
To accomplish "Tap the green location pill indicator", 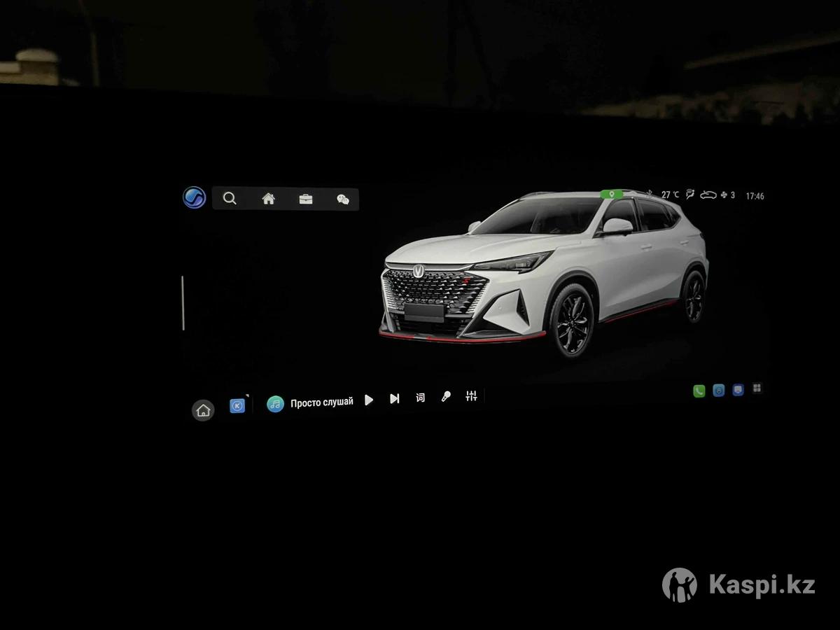I will point(611,194).
